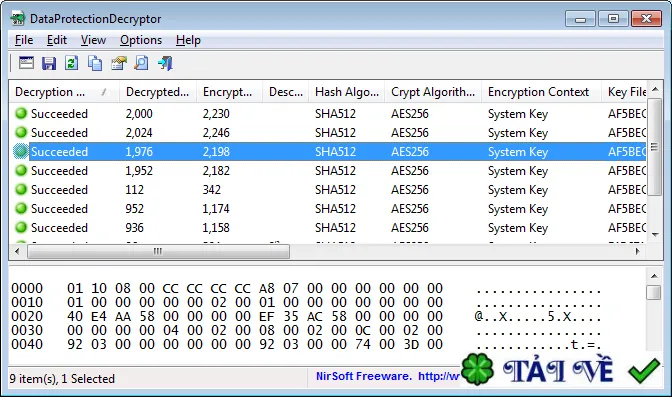Sort by the Key File column header
The height and width of the screenshot is (397, 672).
click(624, 92)
